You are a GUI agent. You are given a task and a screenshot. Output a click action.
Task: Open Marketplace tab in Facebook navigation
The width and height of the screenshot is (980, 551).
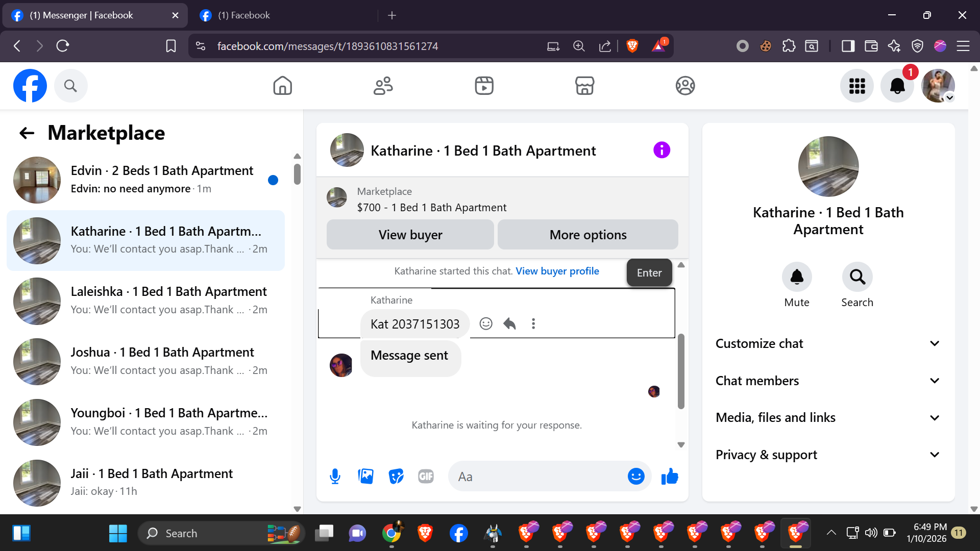584,86
